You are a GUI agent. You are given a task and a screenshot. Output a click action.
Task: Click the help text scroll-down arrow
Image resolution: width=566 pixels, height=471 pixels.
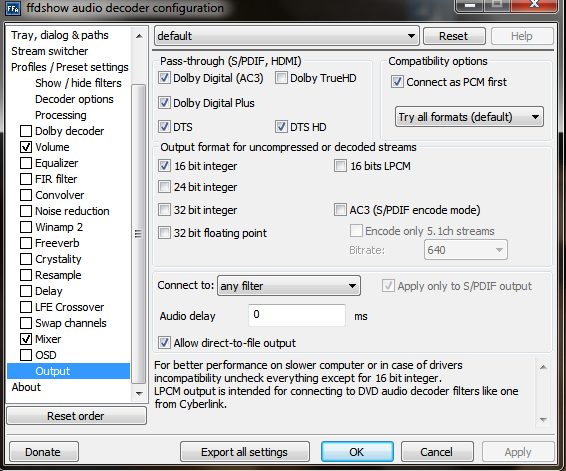pyautogui.click(x=543, y=419)
